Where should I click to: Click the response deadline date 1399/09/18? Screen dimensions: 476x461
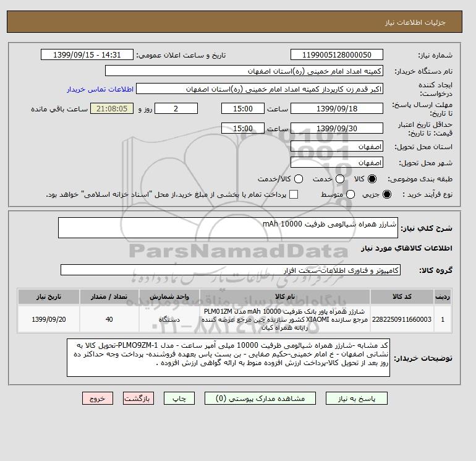pyautogui.click(x=337, y=108)
